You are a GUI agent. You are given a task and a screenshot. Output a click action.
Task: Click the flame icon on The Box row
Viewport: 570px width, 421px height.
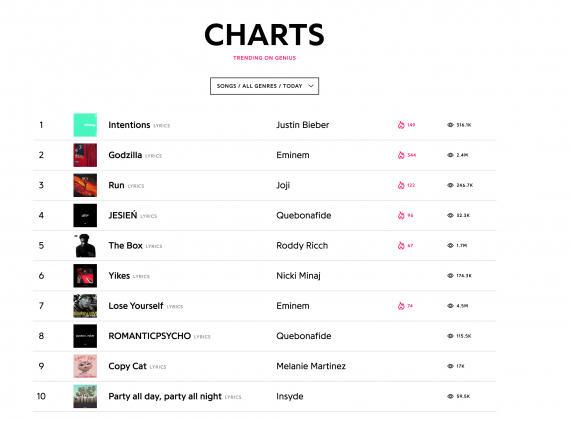click(x=401, y=246)
